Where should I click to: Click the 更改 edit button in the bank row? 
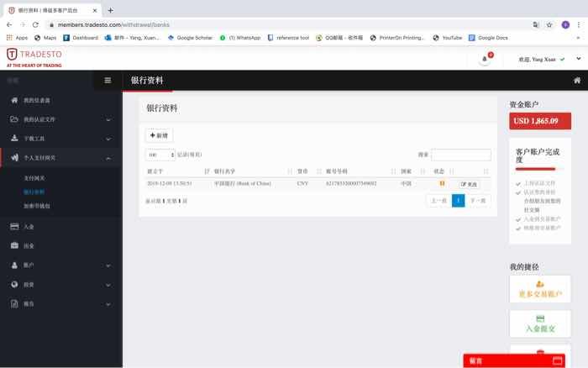point(469,184)
